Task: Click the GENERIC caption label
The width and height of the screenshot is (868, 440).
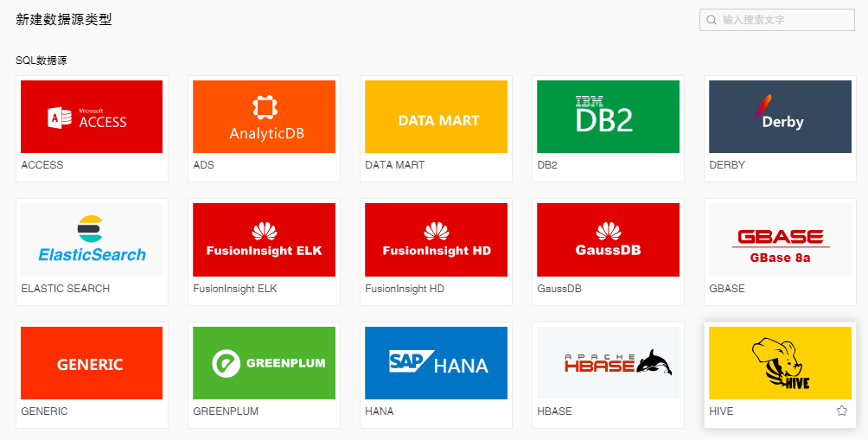Action: [44, 411]
